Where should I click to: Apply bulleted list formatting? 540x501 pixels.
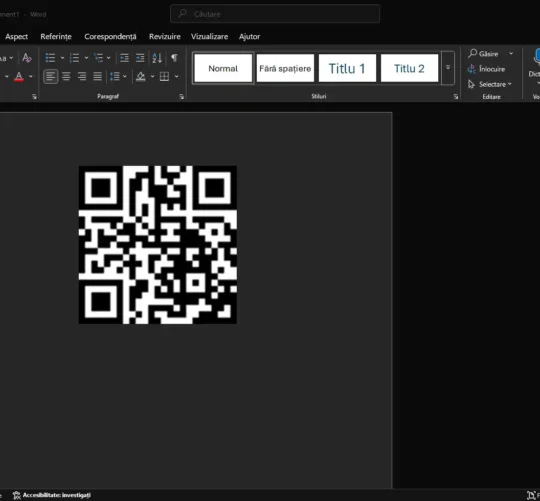[50, 58]
